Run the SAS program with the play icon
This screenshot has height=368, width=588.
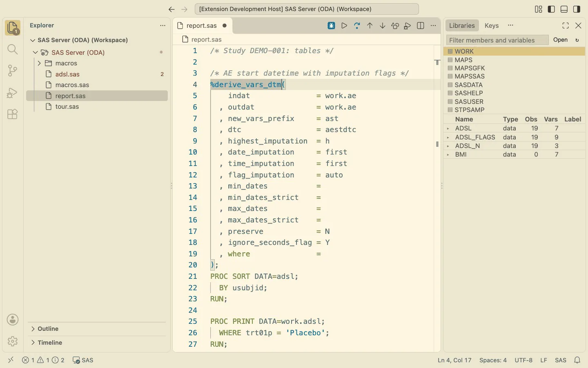pos(344,26)
